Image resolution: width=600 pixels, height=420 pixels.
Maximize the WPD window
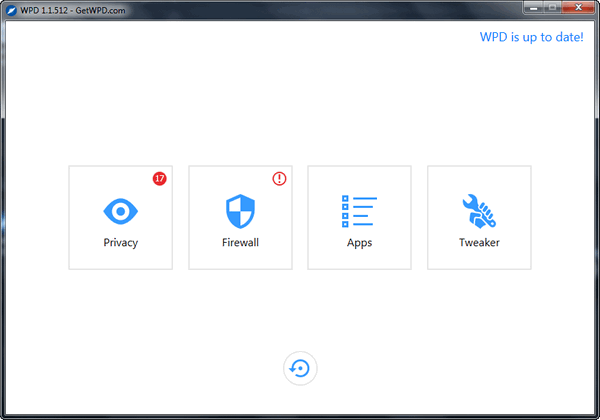point(553,7)
